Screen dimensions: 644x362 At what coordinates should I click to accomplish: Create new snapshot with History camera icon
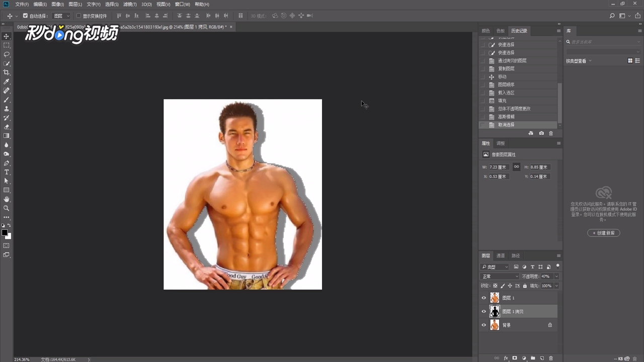(541, 133)
